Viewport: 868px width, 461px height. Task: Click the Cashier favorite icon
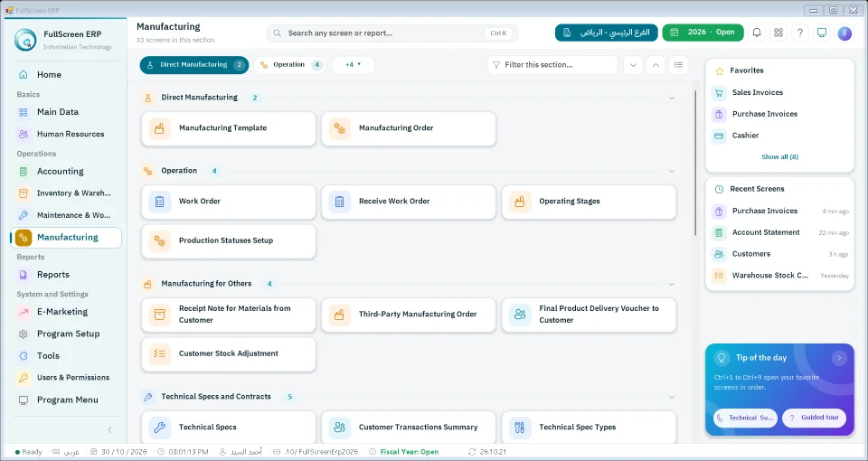coord(719,136)
